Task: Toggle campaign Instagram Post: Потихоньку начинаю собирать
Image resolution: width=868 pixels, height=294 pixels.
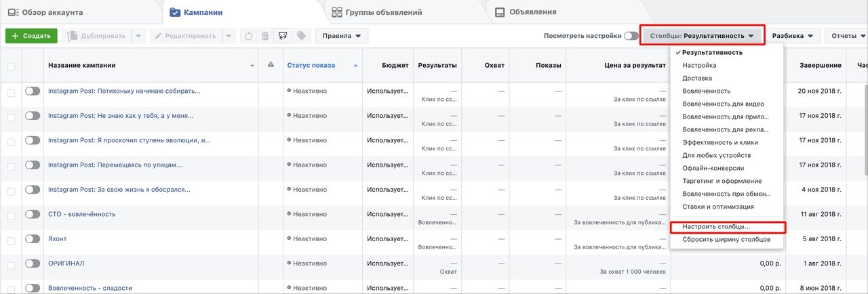Action: pos(33,91)
